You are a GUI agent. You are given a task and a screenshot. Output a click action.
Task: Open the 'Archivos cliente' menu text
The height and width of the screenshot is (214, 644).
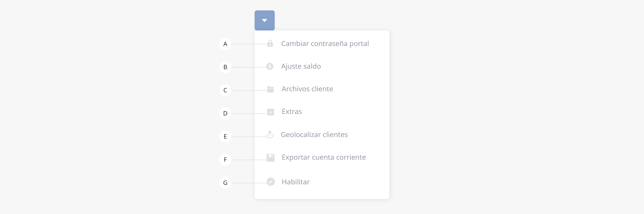(307, 89)
